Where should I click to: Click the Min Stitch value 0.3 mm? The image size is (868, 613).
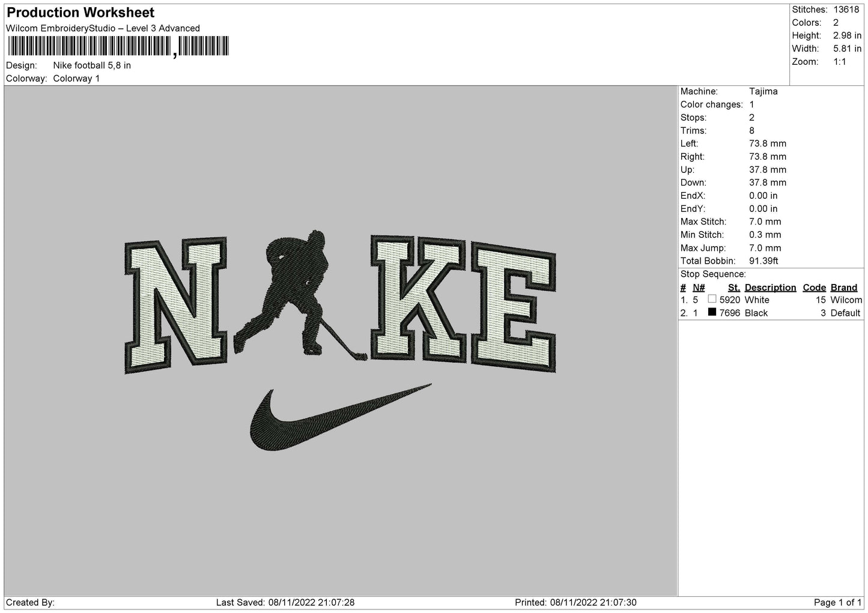[765, 235]
